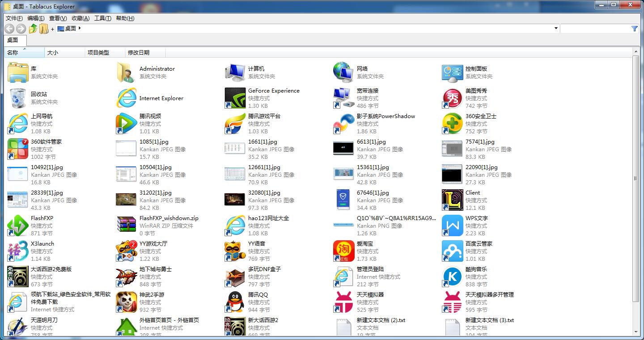644x340 pixels.
Task: Open the 收藏(A) menu
Action: pos(80,18)
